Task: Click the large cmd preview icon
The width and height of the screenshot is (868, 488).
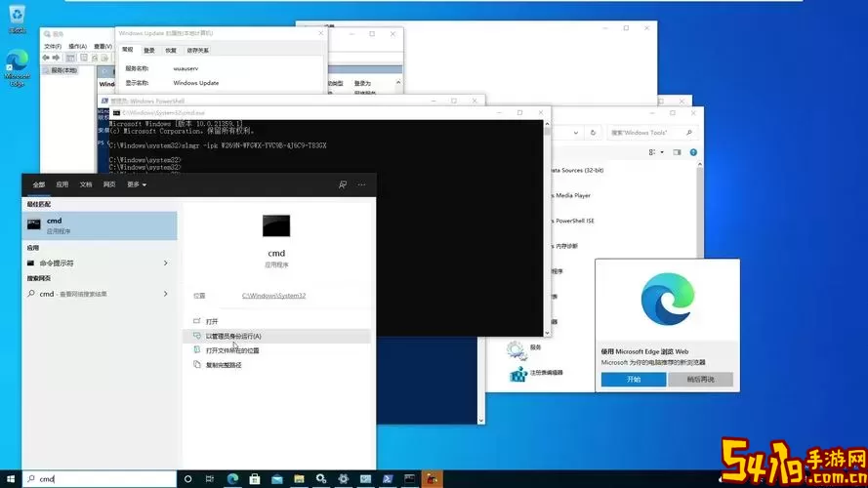Action: 276,225
